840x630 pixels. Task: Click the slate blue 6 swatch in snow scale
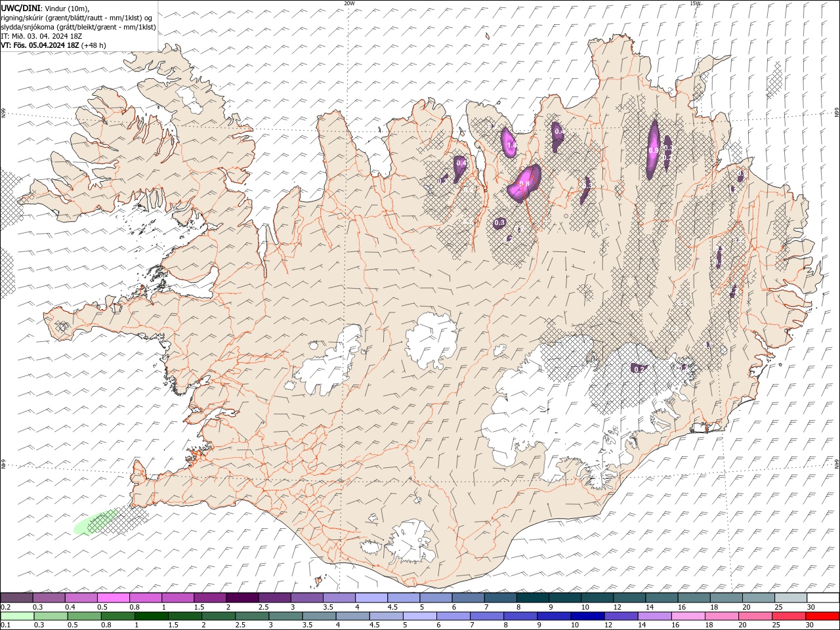[x=468, y=598]
